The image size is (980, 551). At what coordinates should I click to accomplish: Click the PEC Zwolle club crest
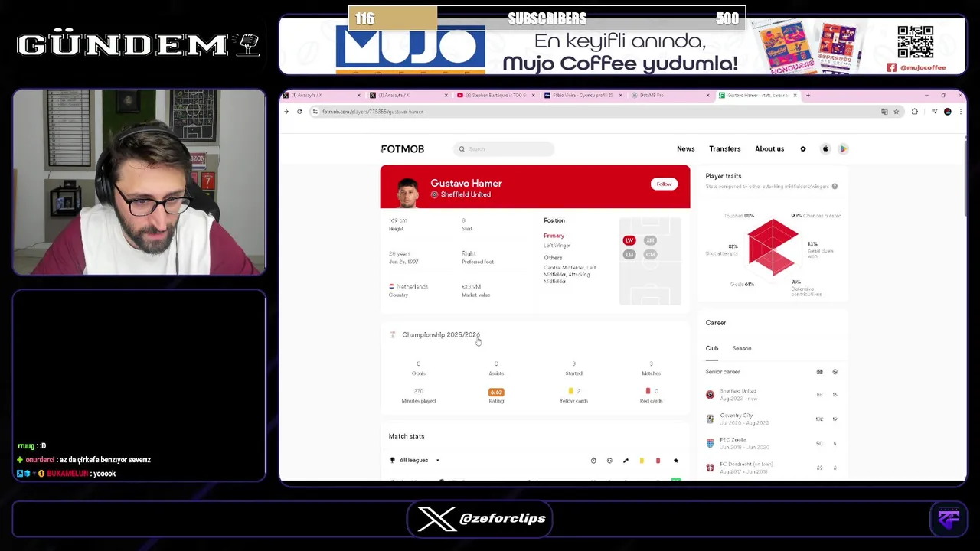point(710,443)
